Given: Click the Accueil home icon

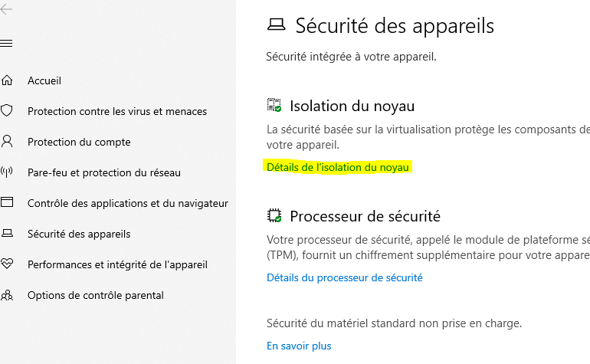Looking at the screenshot, I should click(x=8, y=80).
